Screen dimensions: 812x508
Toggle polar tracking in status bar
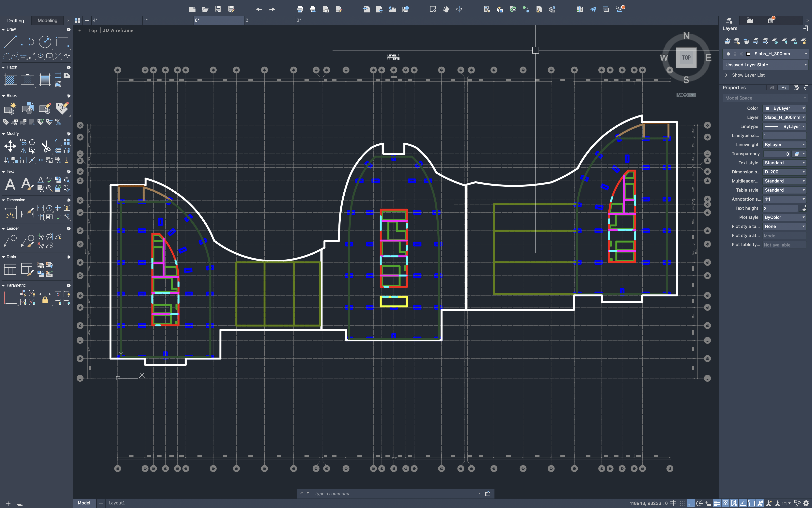699,503
